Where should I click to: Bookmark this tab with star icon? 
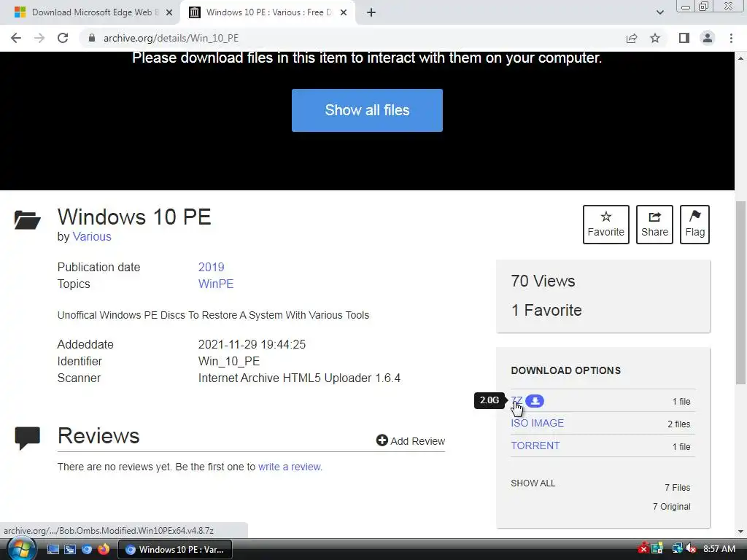pyautogui.click(x=655, y=38)
